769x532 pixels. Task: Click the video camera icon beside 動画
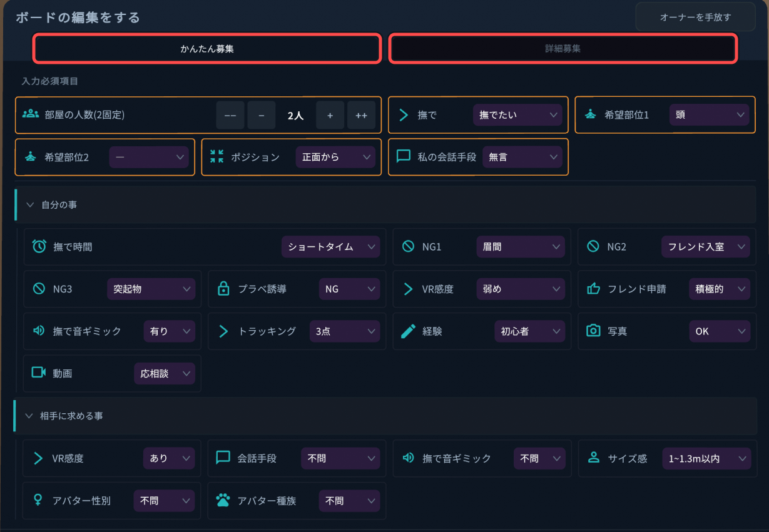click(x=39, y=373)
